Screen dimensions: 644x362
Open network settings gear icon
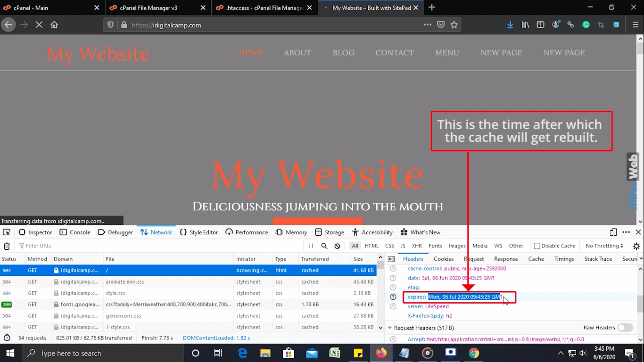click(x=636, y=246)
